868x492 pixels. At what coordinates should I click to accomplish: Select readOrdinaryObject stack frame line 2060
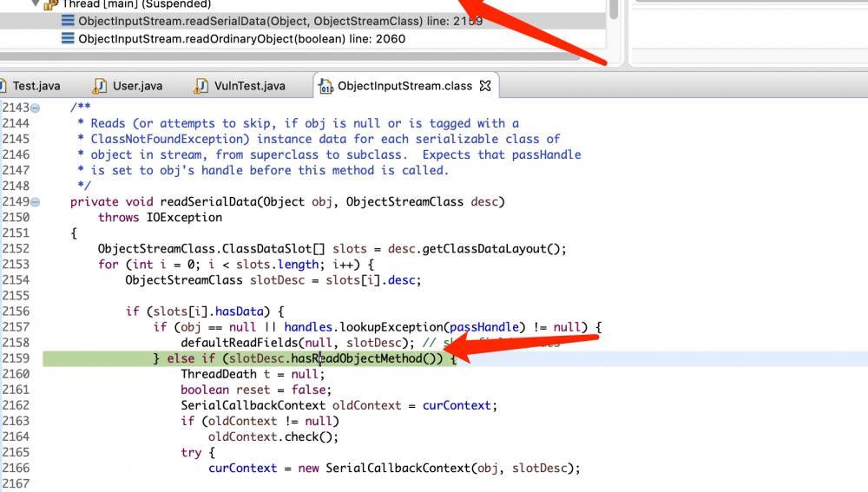click(x=241, y=39)
